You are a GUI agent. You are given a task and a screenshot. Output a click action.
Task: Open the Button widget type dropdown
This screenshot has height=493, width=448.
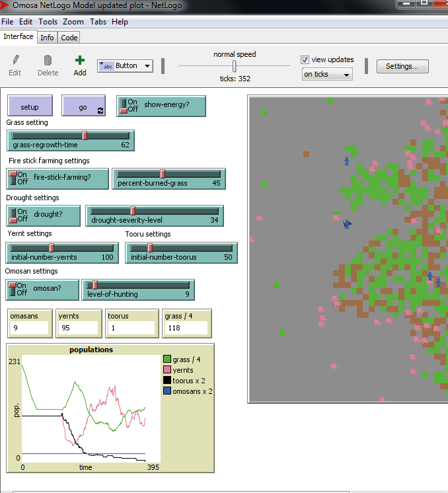[x=125, y=66]
